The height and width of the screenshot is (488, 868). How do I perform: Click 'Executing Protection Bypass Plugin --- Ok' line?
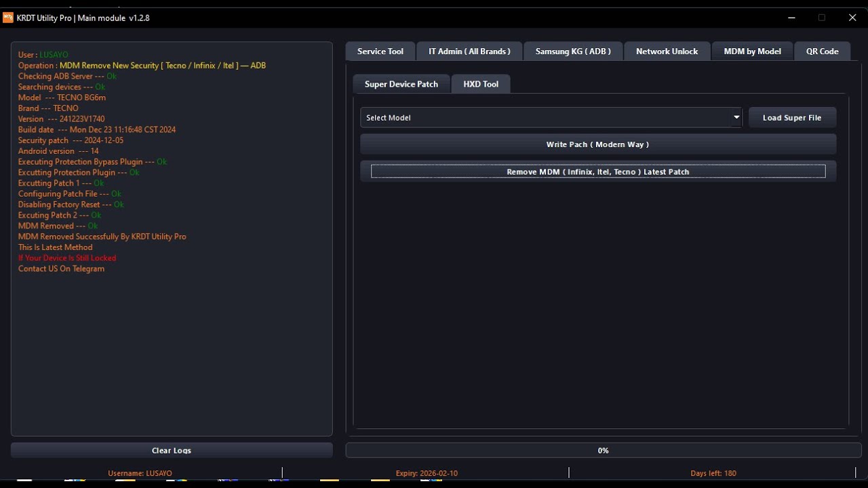[92, 162]
